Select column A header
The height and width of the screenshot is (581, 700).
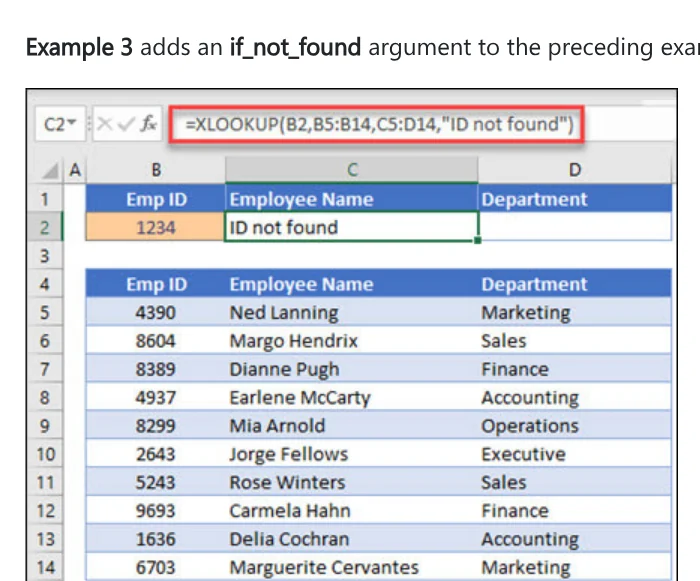point(75,170)
